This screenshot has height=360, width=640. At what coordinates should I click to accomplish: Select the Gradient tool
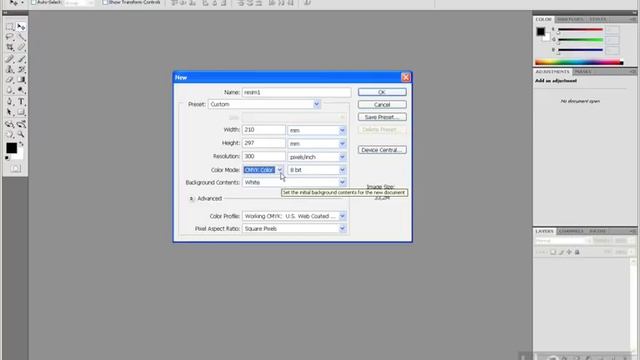tap(21, 80)
